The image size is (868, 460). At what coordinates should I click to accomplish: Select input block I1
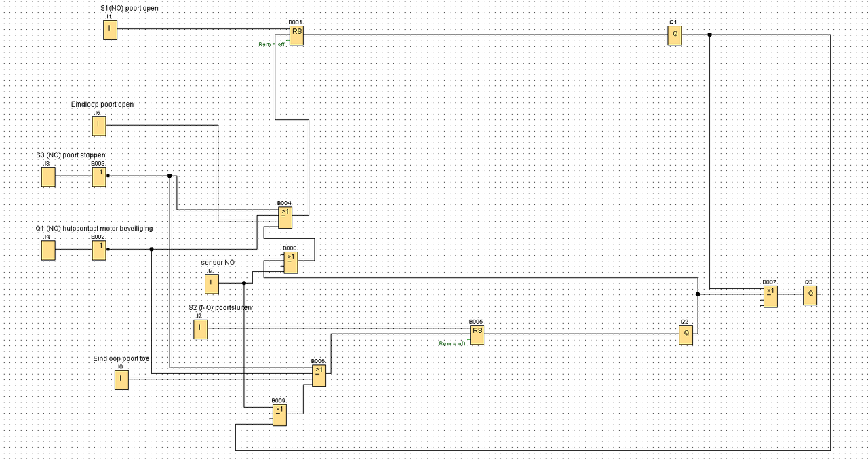point(110,30)
